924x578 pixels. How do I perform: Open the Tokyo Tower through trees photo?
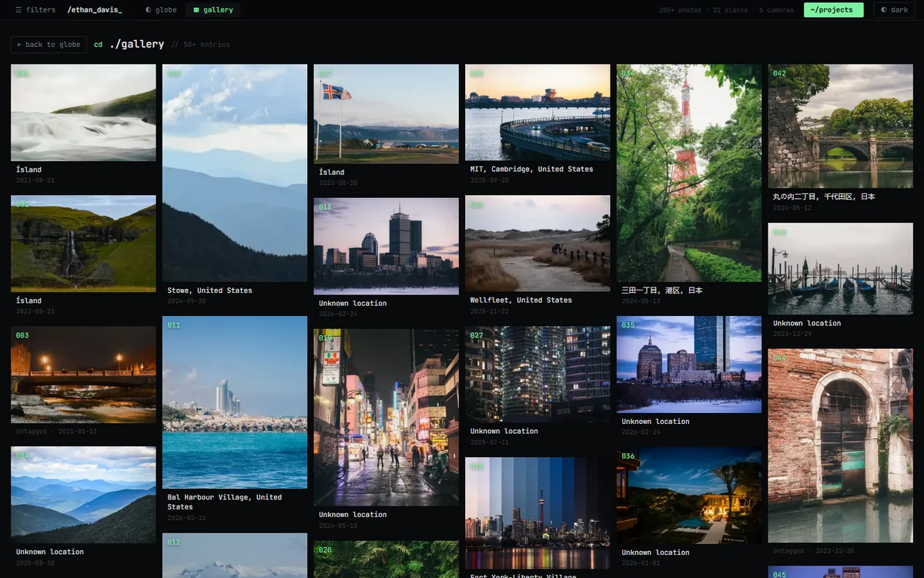pyautogui.click(x=689, y=173)
